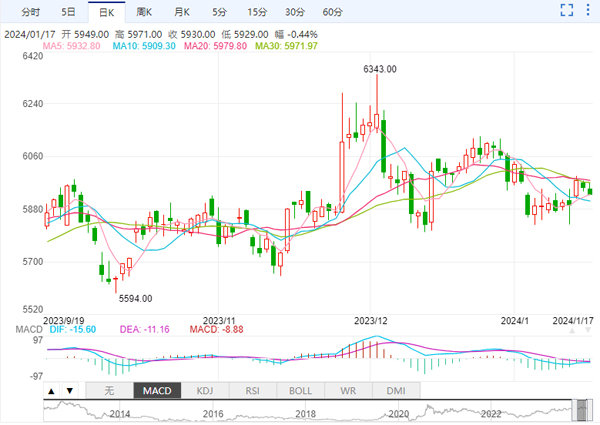
Task: Click 2014 on the overview timeline
Action: point(120,414)
